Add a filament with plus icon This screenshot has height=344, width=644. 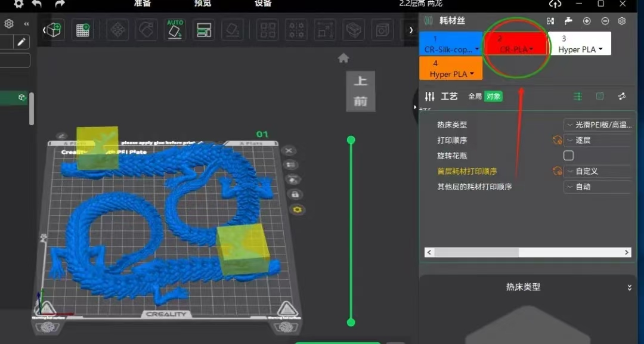pos(587,21)
